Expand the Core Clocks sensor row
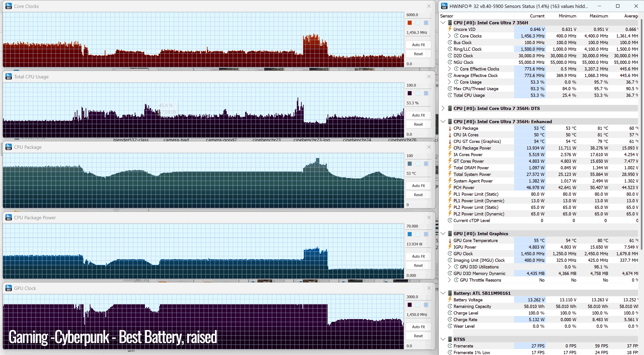Screen dimensions: 644x355 tap(449, 36)
